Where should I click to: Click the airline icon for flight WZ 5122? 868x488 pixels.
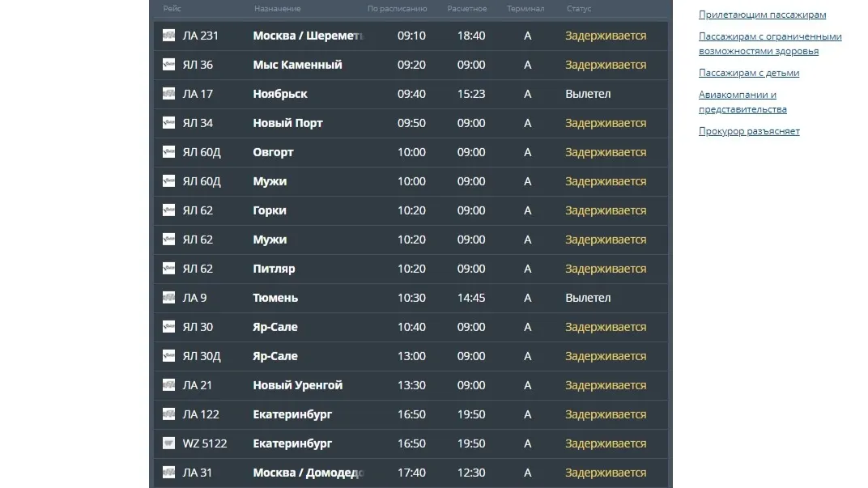pos(168,443)
